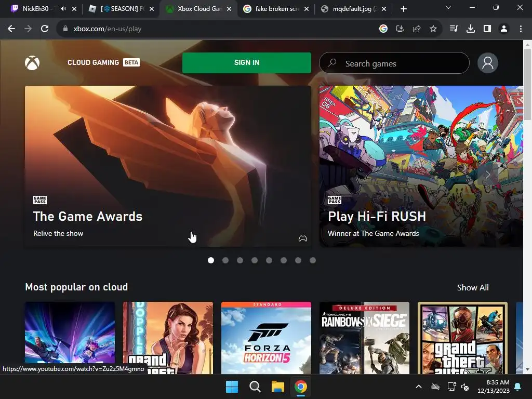Select the seventh carousel dot
The height and width of the screenshot is (399, 532).
pyautogui.click(x=298, y=260)
